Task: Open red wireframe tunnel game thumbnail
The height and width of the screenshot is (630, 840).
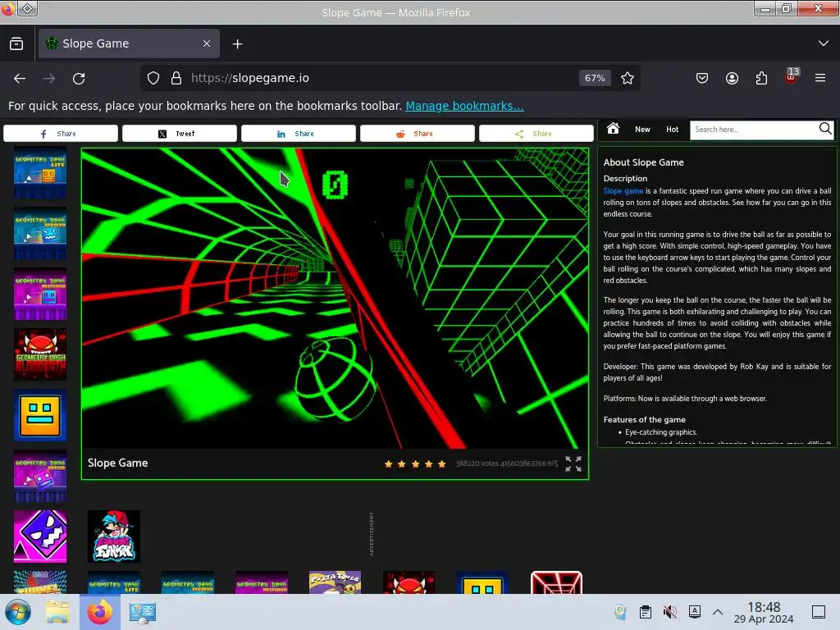Action: (x=556, y=582)
